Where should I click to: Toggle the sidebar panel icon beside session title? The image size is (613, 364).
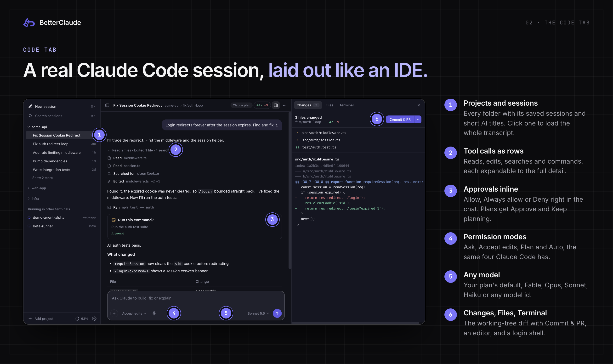point(107,105)
